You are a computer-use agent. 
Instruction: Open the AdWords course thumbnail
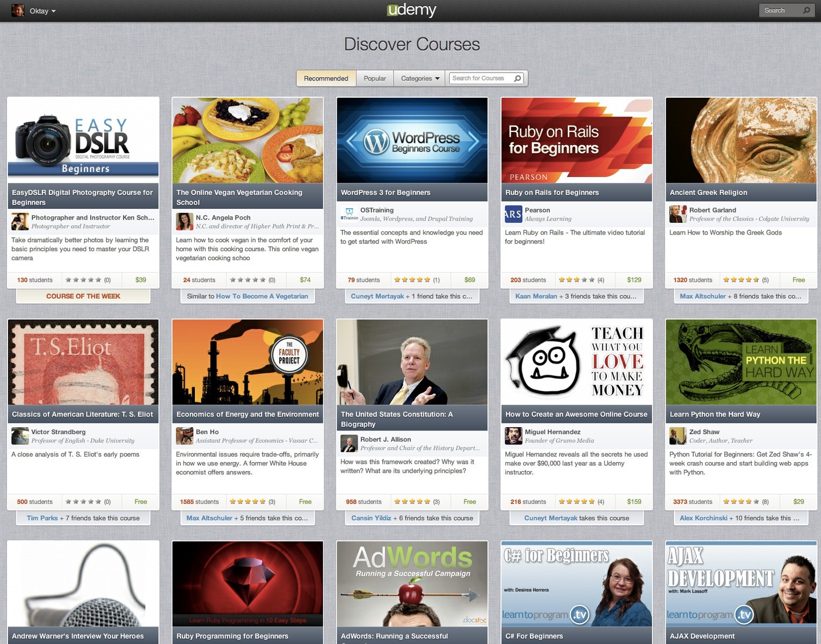[412, 584]
